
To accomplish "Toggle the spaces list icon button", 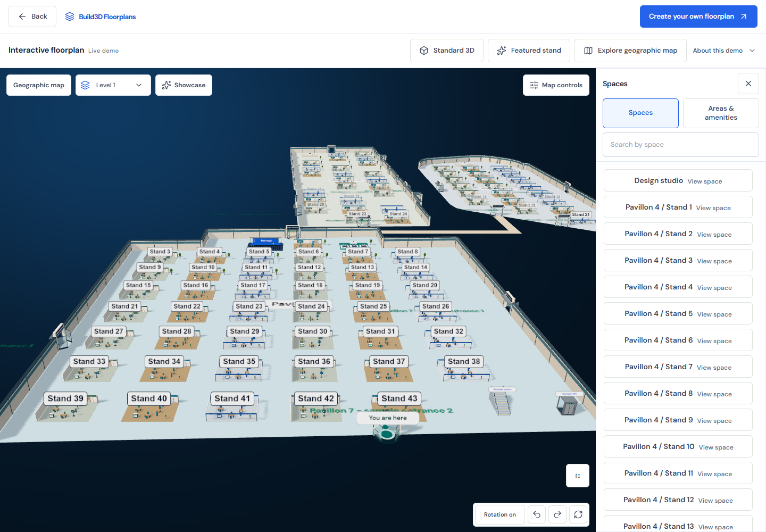I will [x=578, y=476].
